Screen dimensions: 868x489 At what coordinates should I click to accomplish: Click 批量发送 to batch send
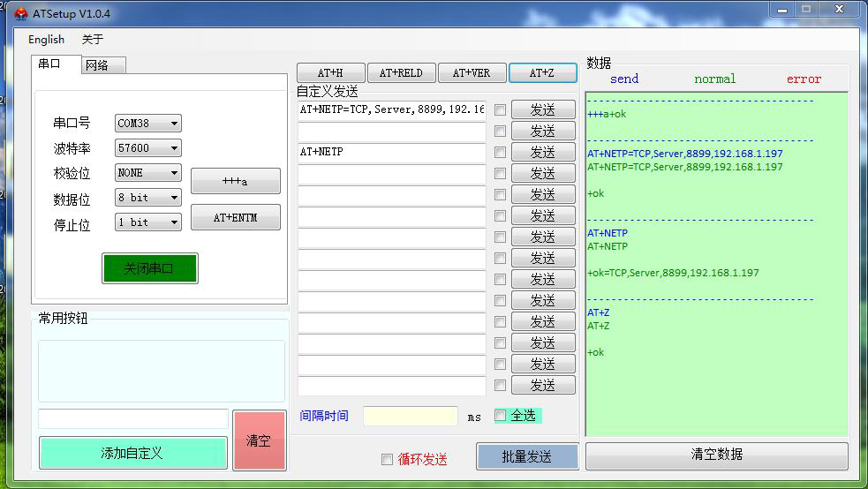click(527, 456)
